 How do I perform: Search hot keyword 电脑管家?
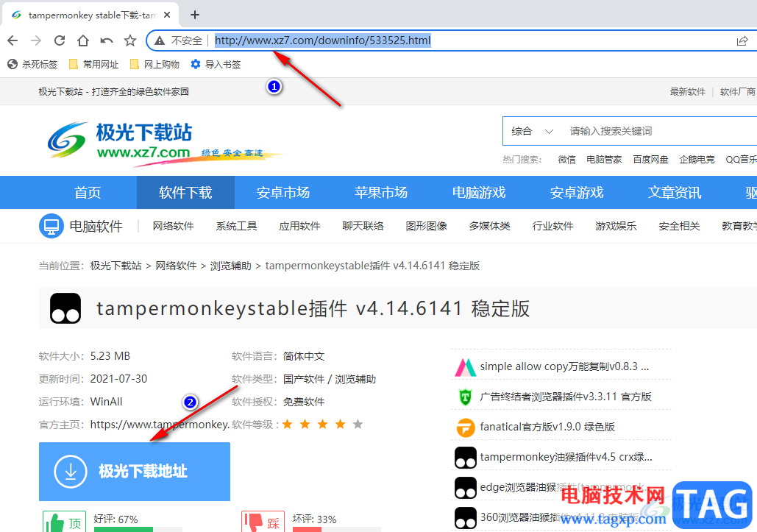(x=604, y=160)
